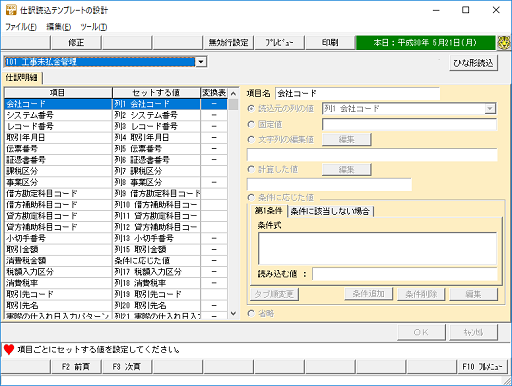This screenshot has width=512, height=386.
Task: Select the 省略 radio button
Action: click(x=251, y=313)
